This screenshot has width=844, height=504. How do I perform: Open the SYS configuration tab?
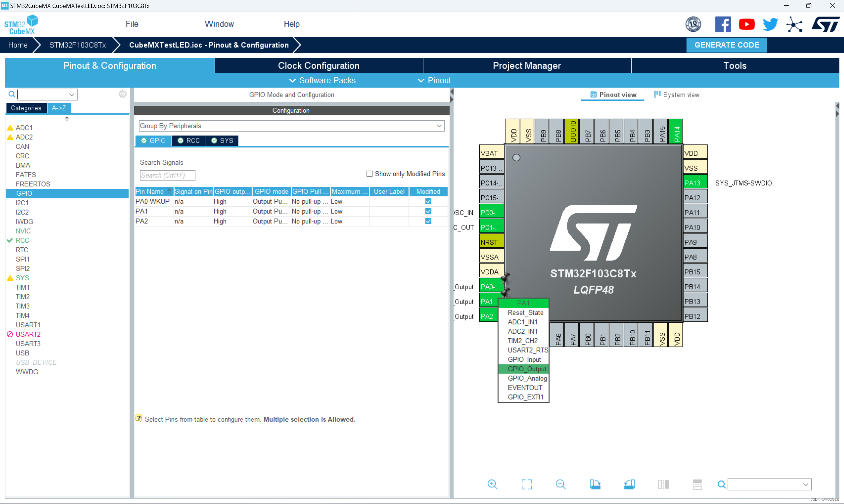(222, 141)
